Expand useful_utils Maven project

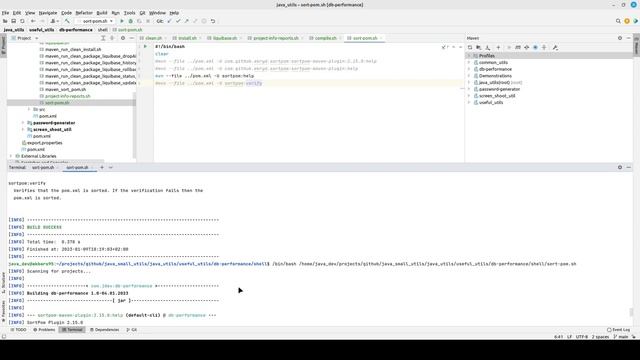click(469, 102)
